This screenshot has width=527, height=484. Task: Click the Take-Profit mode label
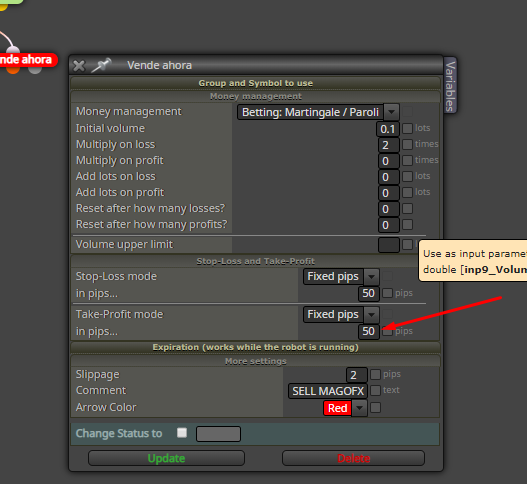pyautogui.click(x=120, y=314)
